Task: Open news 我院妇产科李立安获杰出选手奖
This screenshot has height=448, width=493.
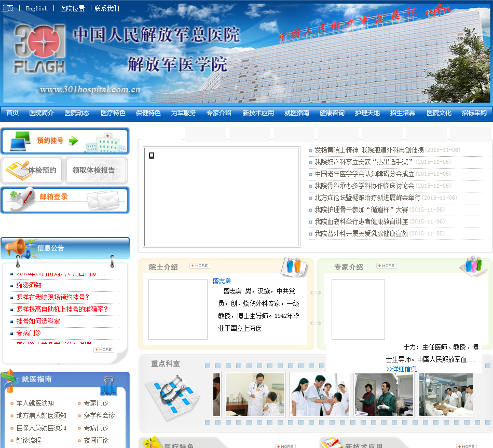Action: click(x=364, y=162)
